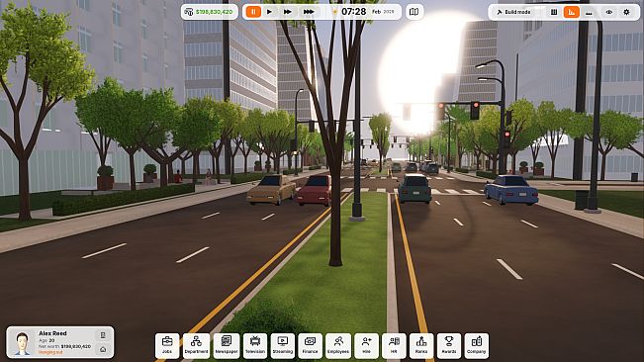Open the Department menu
Viewport: 644px width, 362px height.
point(196,345)
